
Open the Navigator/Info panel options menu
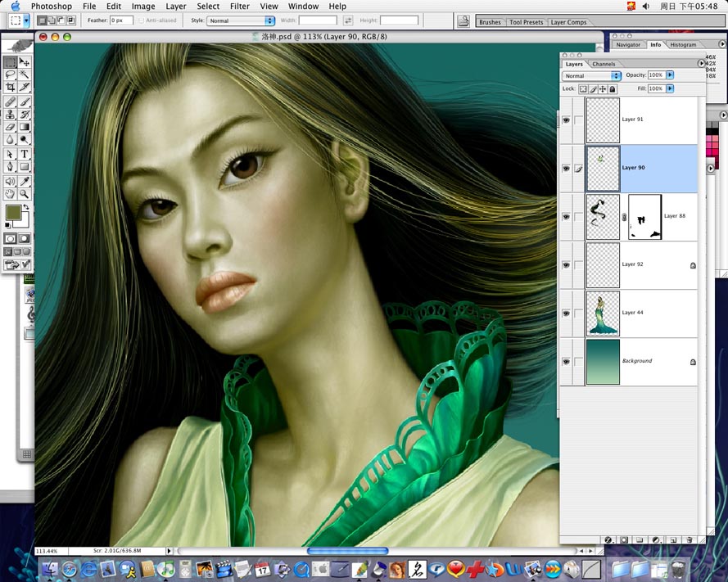coord(722,44)
